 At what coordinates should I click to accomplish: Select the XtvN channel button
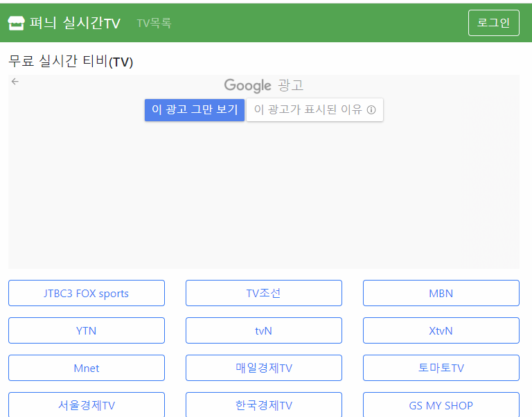click(441, 330)
